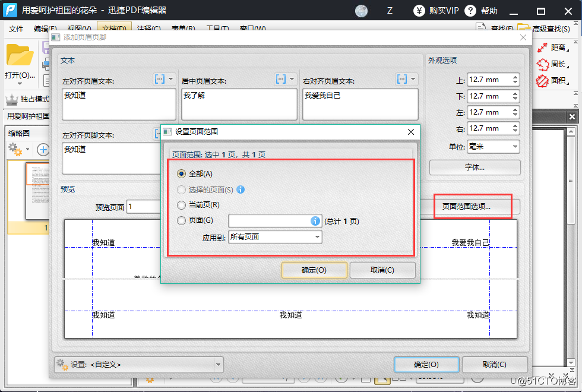This screenshot has height=392, width=582.
Task: Click insert macro icon for 居中页眉文本
Action: [281, 78]
